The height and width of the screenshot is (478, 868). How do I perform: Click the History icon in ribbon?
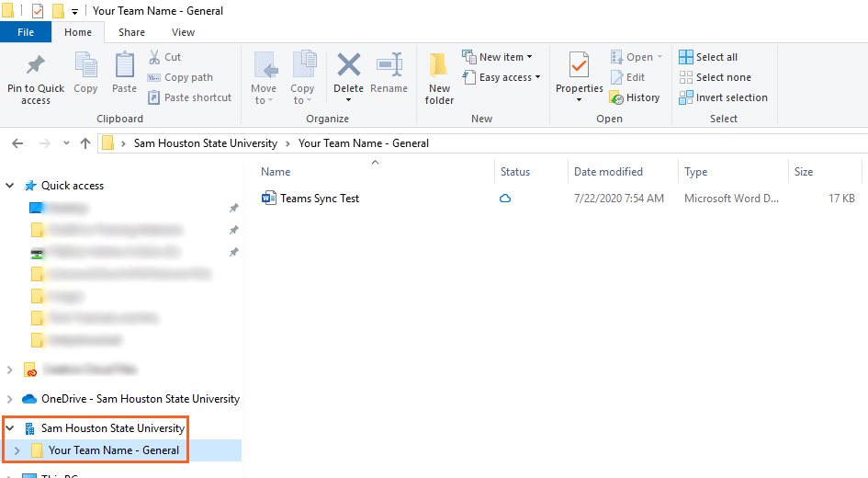point(617,97)
